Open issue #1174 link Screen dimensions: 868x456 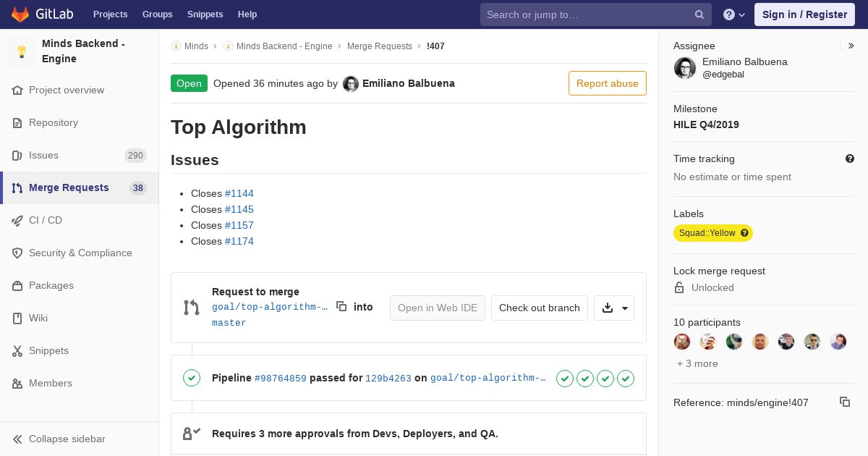click(x=239, y=241)
